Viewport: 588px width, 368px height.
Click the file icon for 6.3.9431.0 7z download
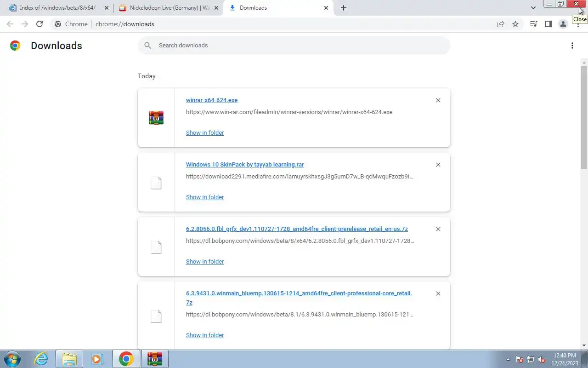point(156,316)
